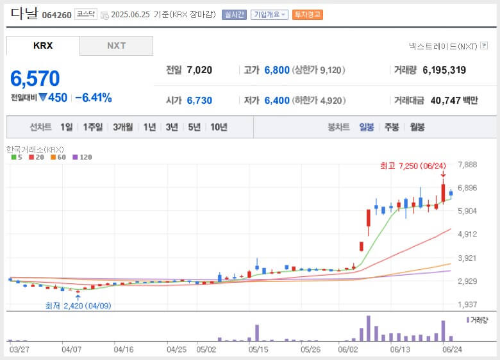Image resolution: width=500 pixels, height=360 pixels.
Task: Click the trading volume 6,195,319
Action: [444, 70]
